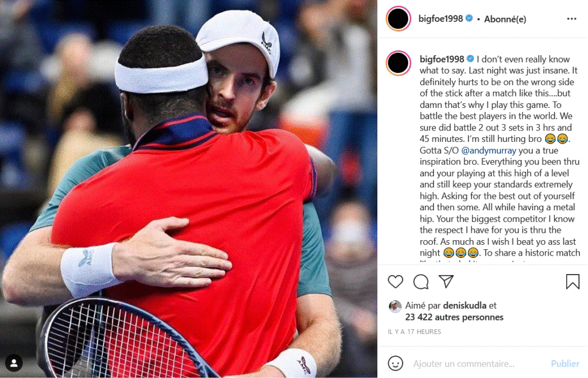Screen dimensions: 588x378
Task: Click the Publier button
Action: (565, 364)
